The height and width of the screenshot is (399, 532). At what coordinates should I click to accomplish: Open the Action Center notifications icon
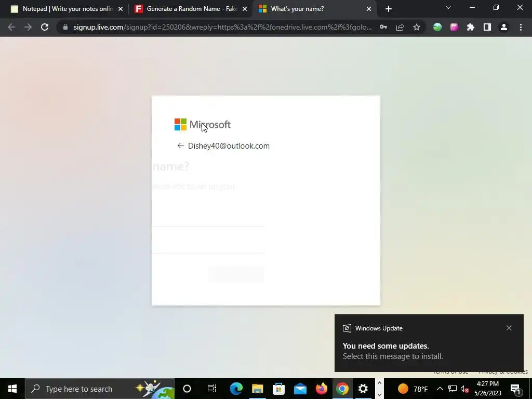click(516, 389)
